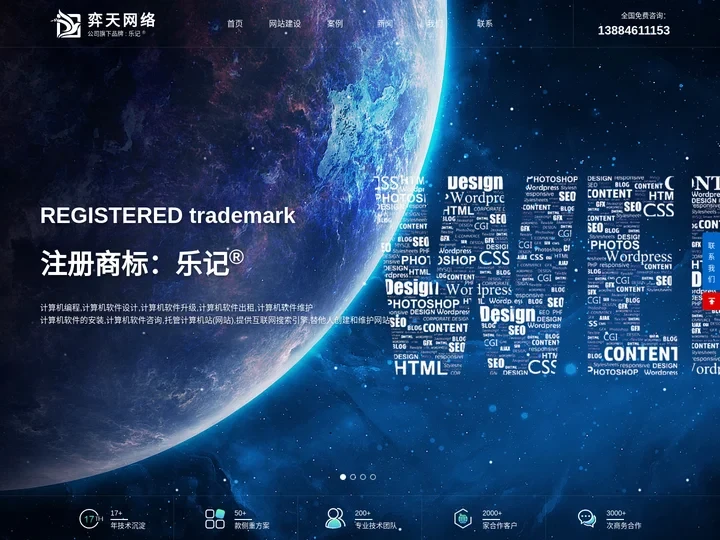Viewport: 720px width, 540px height.
Task: Click the red back-to-top arrow button
Action: coord(711,302)
